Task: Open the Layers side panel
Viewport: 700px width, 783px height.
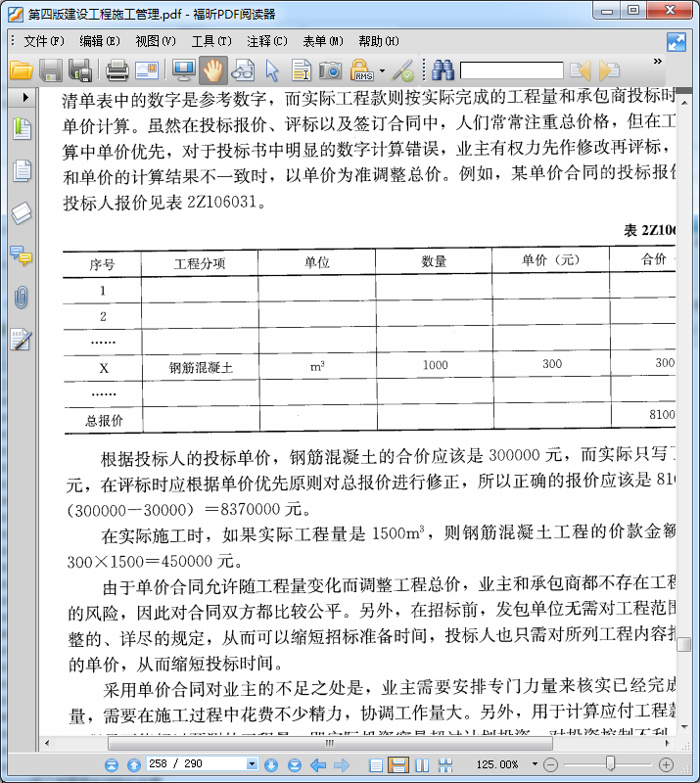Action: click(x=22, y=213)
